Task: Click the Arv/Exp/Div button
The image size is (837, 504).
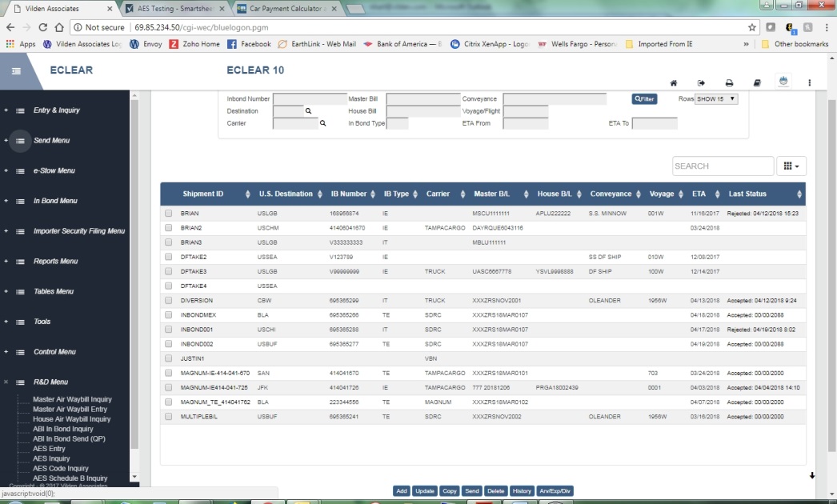Action: click(x=555, y=491)
